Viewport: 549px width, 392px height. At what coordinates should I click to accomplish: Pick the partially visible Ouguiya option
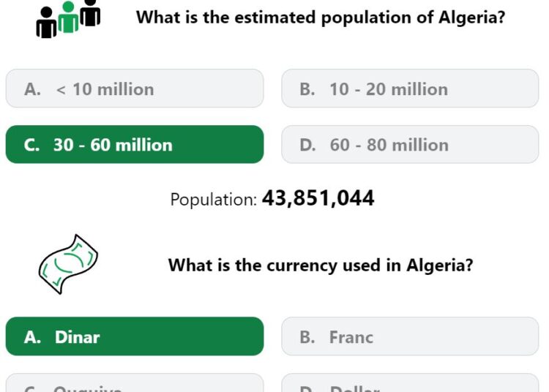pyautogui.click(x=135, y=383)
